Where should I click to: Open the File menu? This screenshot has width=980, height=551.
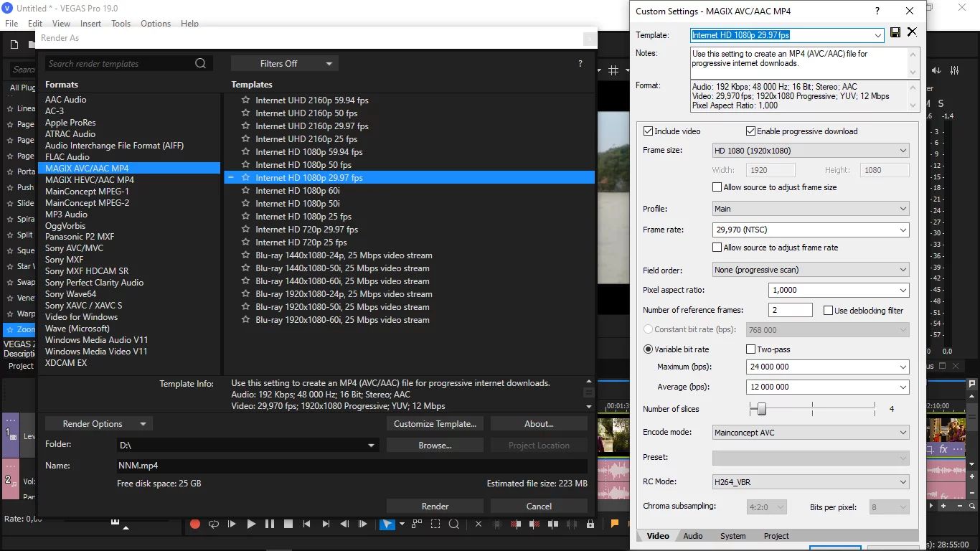click(11, 24)
